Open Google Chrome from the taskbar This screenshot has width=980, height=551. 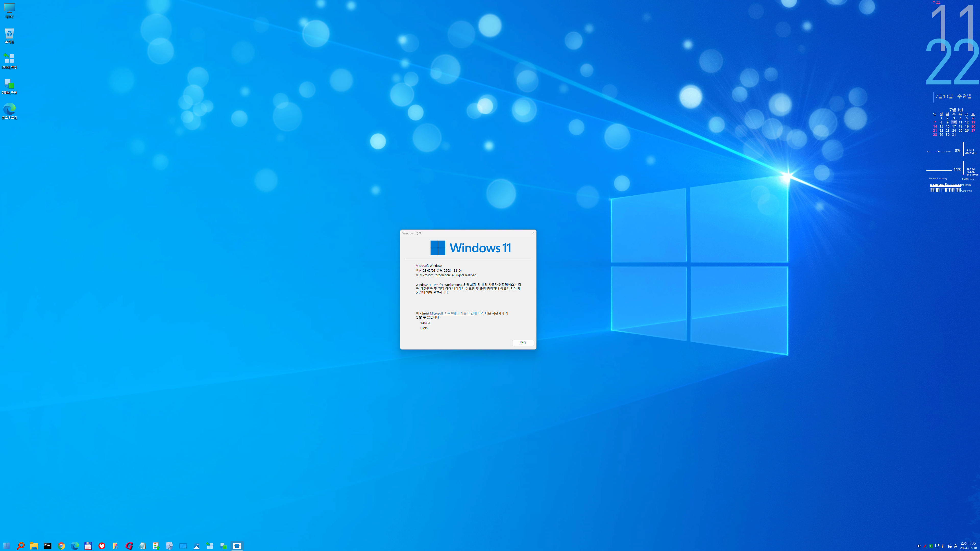pos(61,546)
